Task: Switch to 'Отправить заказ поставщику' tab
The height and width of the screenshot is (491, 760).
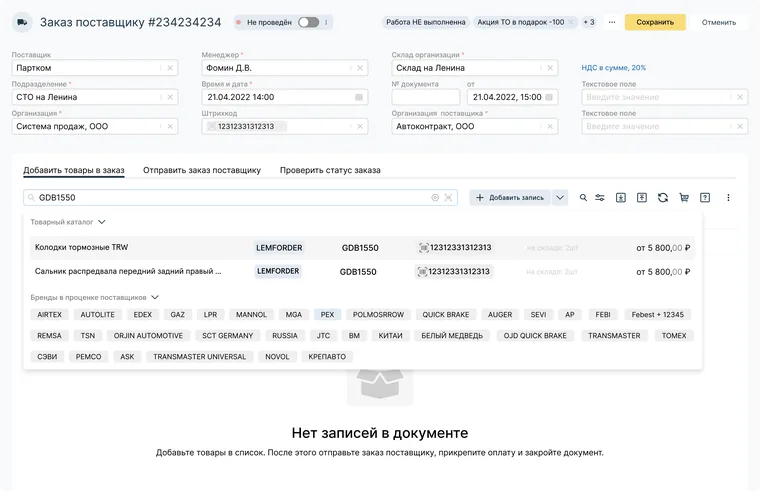Action: point(202,170)
